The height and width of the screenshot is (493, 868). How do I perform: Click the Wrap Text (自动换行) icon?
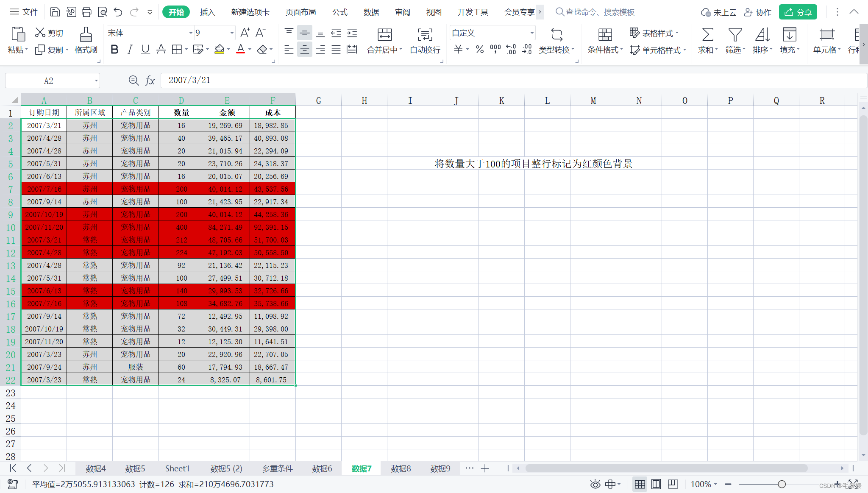(425, 35)
